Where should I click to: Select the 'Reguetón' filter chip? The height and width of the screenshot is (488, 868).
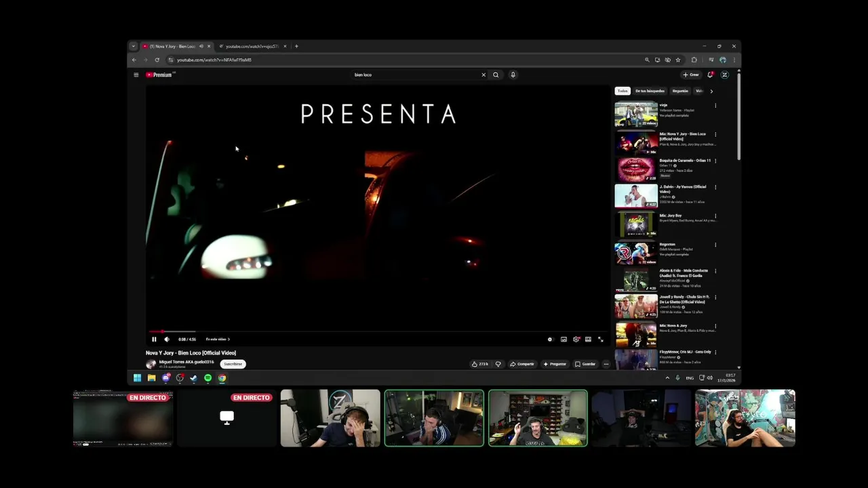(680, 91)
